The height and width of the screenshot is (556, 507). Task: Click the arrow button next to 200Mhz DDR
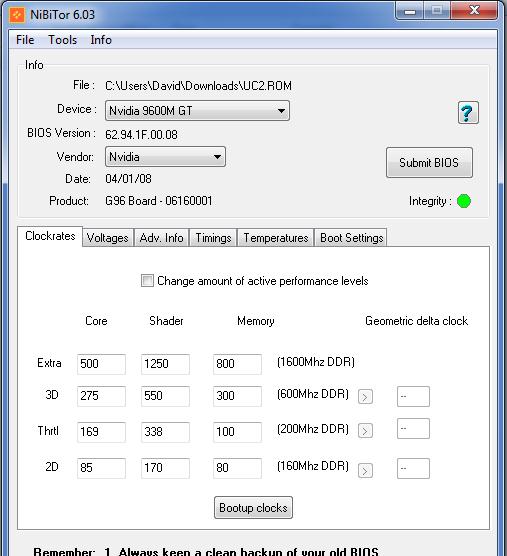[365, 430]
